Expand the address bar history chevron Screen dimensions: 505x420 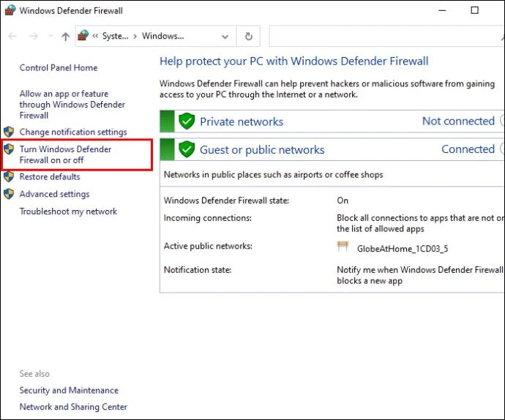pos(225,37)
